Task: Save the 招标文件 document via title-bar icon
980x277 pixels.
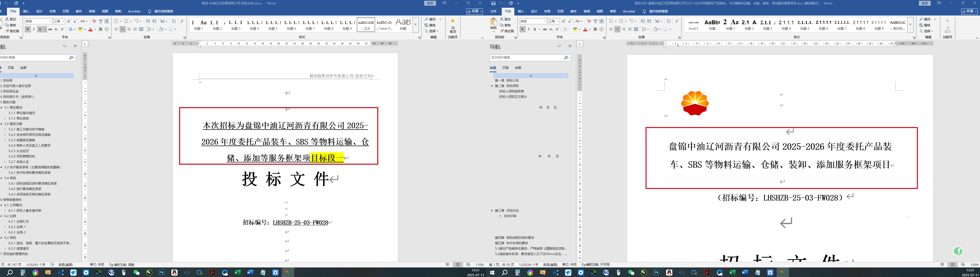Action: (493, 3)
